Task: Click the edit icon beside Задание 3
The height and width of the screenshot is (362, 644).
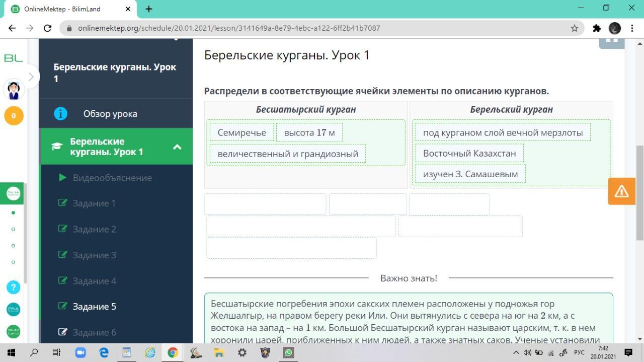Action: tap(62, 255)
